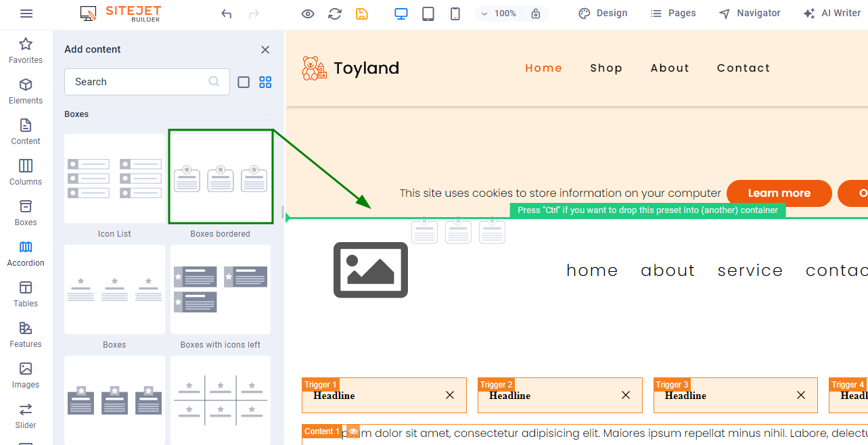Image resolution: width=868 pixels, height=445 pixels.
Task: Switch presets to single-column list view
Action: pos(244,82)
